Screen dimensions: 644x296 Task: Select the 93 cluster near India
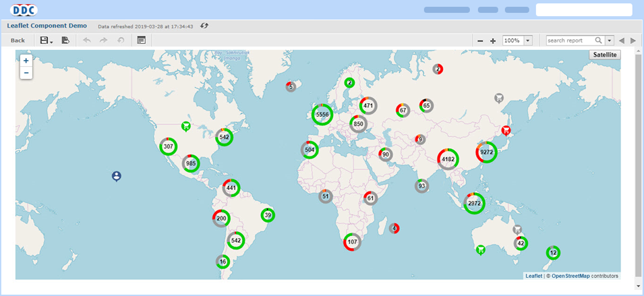[421, 186]
